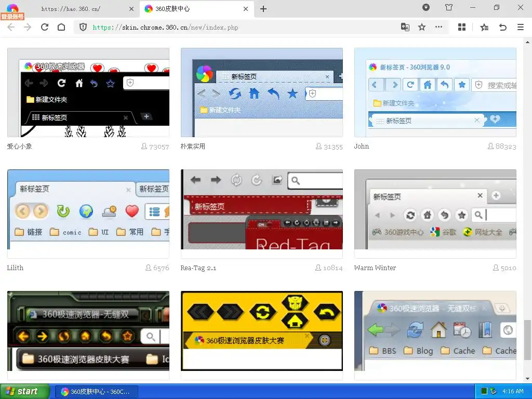Open the 爱心小象 skin thumbnail
The image size is (532, 399).
pos(88,92)
